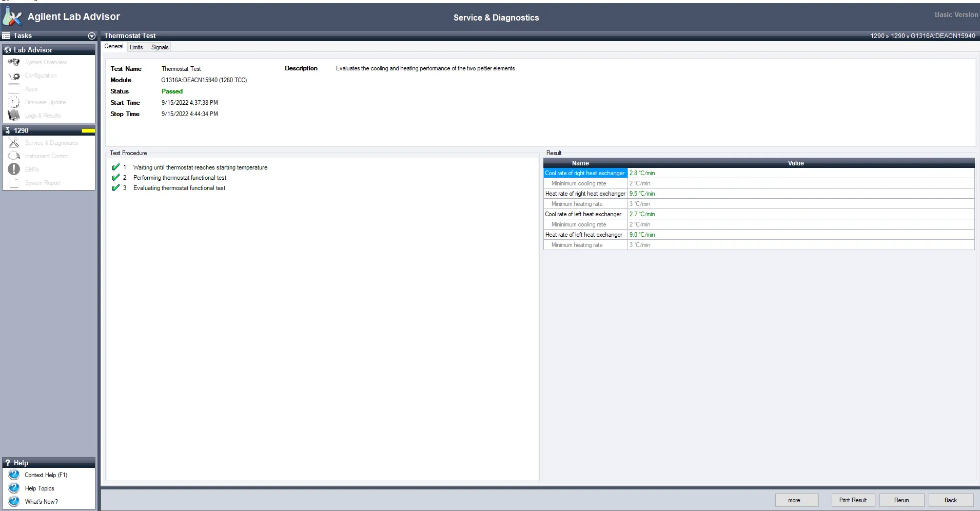Click the EMFs warning icon
Screen dimensions: 980x511
[x=14, y=169]
